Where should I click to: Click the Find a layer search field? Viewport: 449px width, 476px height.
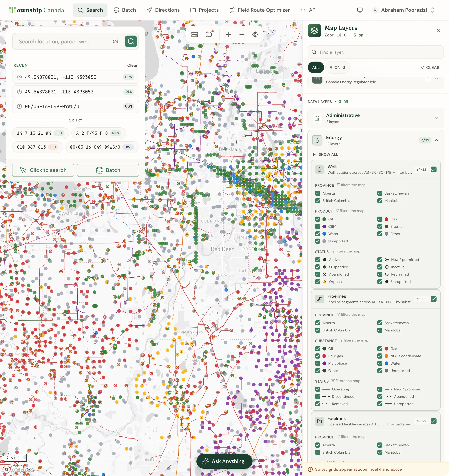tap(376, 52)
